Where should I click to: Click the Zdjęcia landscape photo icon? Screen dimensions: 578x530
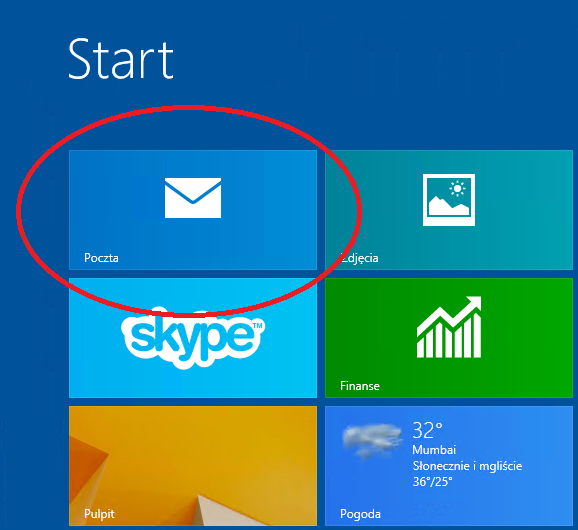point(449,200)
